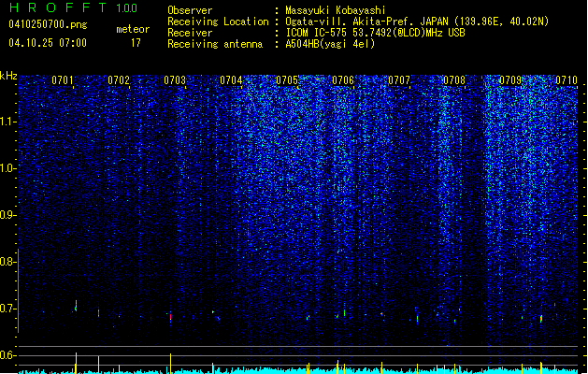588x374 pixels.
Task: Select the 0.6 kHz frequency label
Action: tap(7, 355)
